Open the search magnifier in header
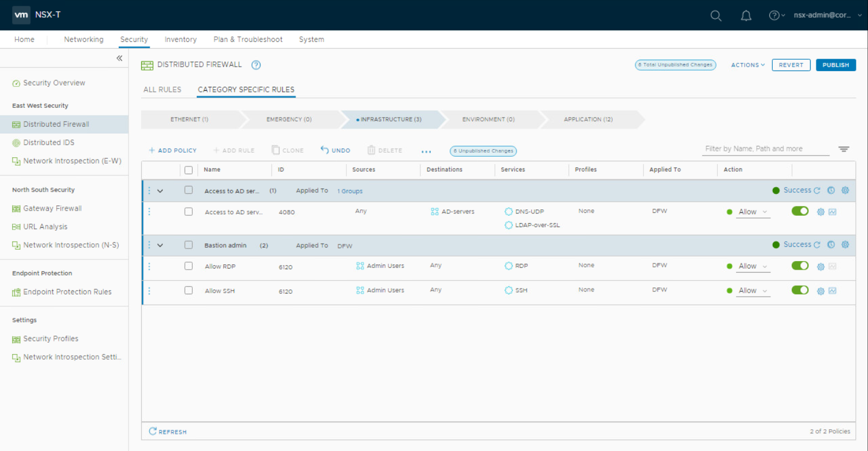Screen dimensions: 868x451 click(715, 15)
